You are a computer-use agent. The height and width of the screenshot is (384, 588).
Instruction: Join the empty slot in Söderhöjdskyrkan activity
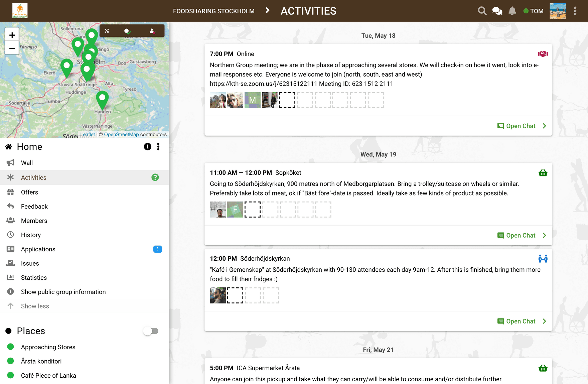point(235,295)
